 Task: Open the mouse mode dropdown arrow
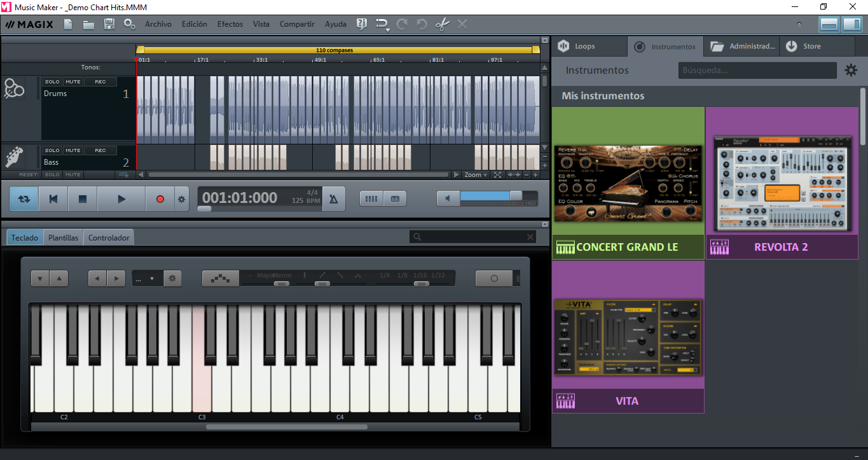pyautogui.click(x=387, y=29)
